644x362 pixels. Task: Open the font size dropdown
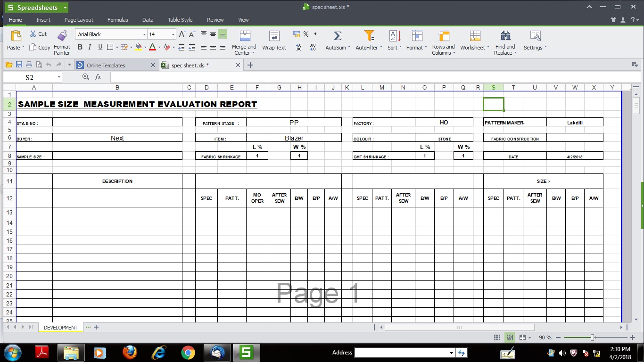pos(173,34)
